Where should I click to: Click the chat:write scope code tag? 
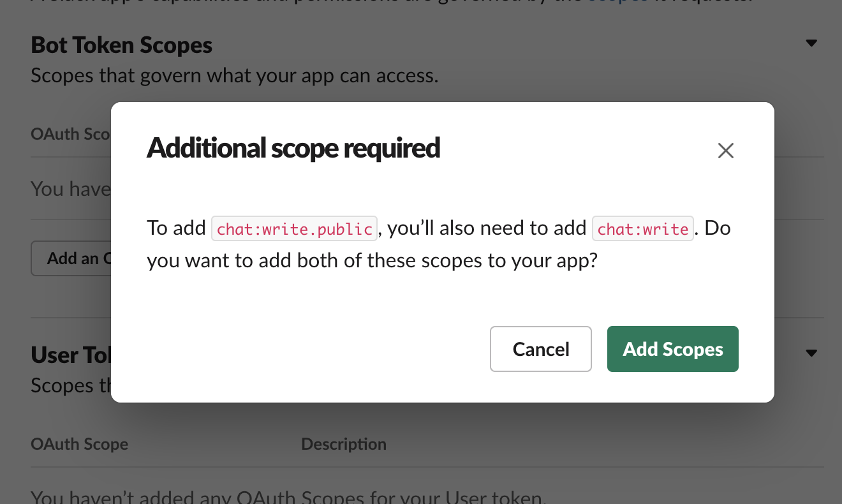642,228
